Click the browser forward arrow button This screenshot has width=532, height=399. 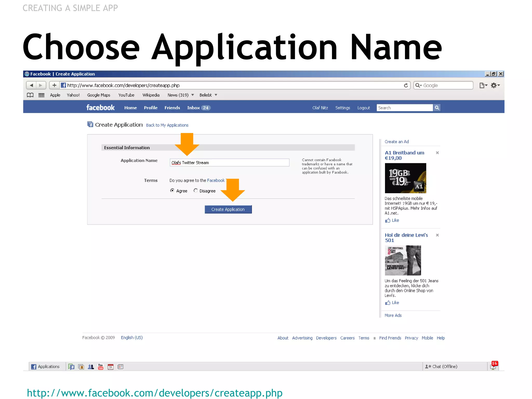coord(41,85)
